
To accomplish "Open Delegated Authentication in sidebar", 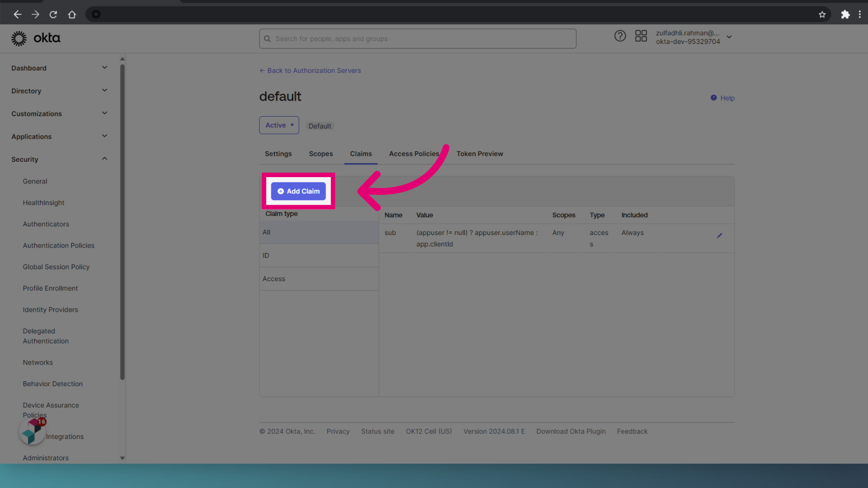I will pyautogui.click(x=46, y=336).
